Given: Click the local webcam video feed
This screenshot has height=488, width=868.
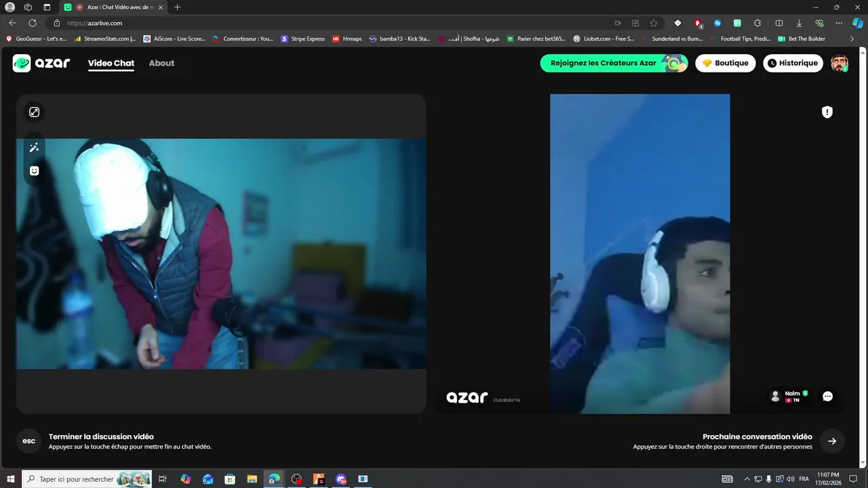Looking at the screenshot, I should (221, 253).
